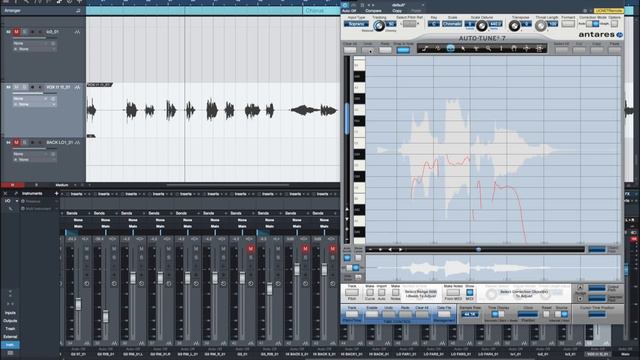Click play in the Auto-Tune transport bar

400,249
